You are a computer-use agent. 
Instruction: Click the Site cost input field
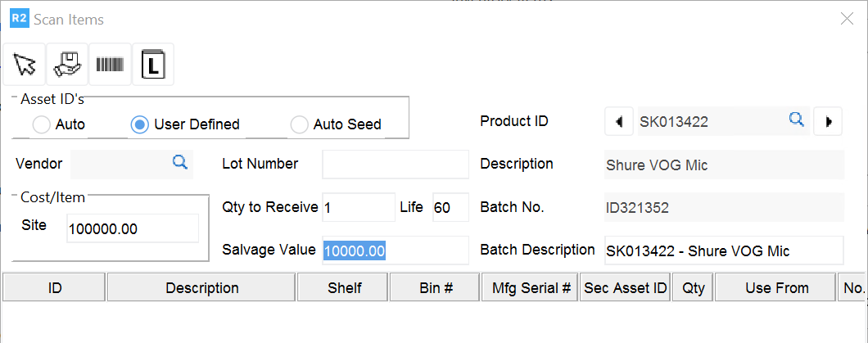132,229
